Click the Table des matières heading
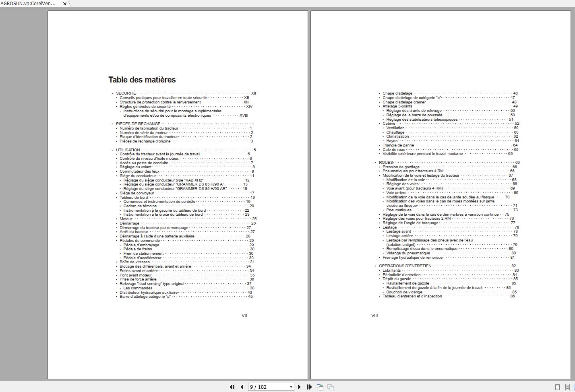575x392 pixels. pyautogui.click(x=142, y=80)
